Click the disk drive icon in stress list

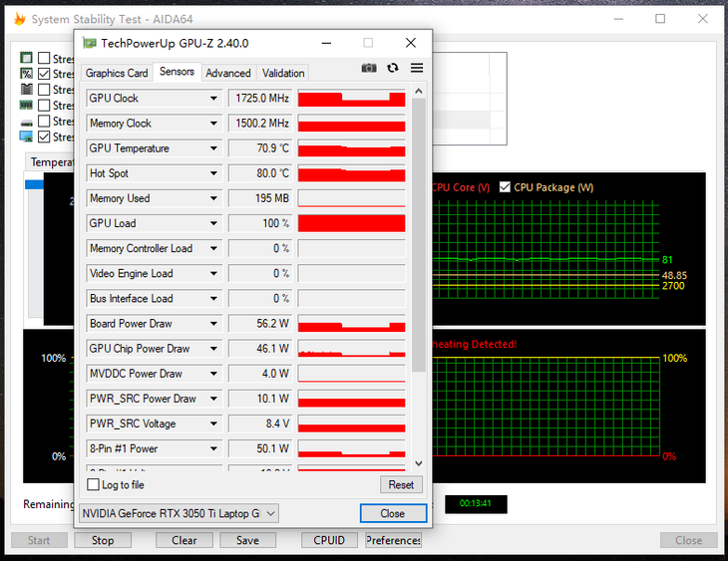point(27,122)
